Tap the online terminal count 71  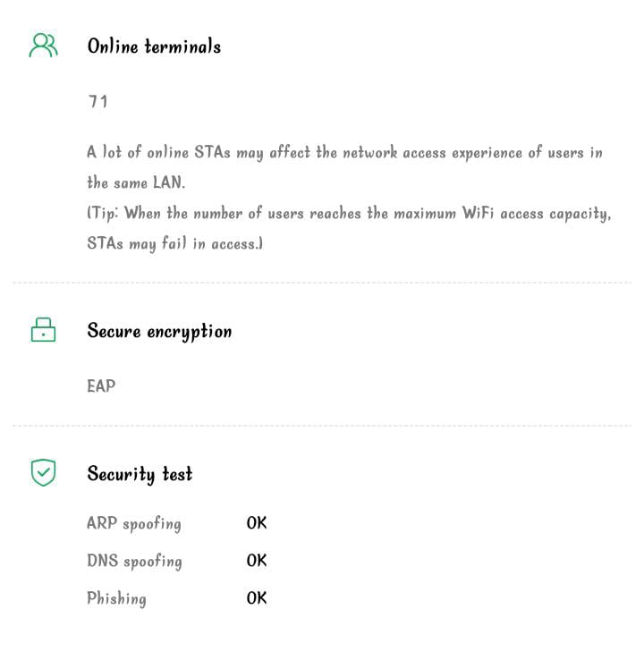[x=98, y=101]
